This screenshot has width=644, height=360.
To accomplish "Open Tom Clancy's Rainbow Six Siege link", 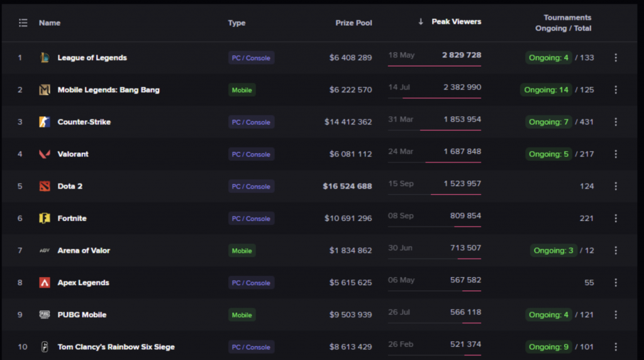I will [x=116, y=347].
